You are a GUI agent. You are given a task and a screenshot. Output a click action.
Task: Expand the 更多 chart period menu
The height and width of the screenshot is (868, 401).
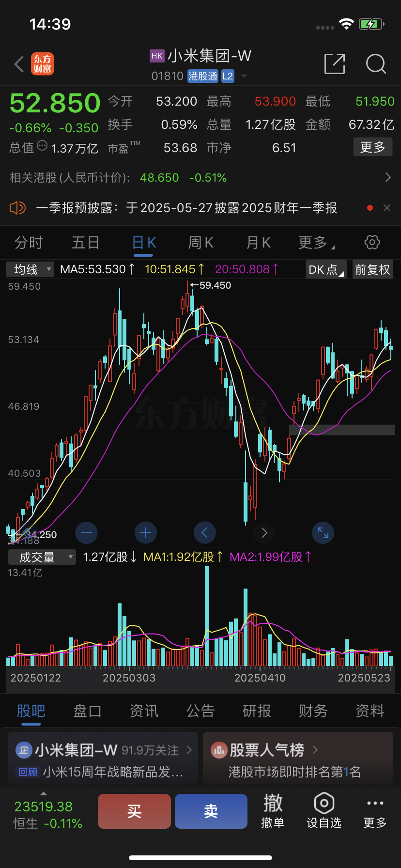(x=317, y=243)
